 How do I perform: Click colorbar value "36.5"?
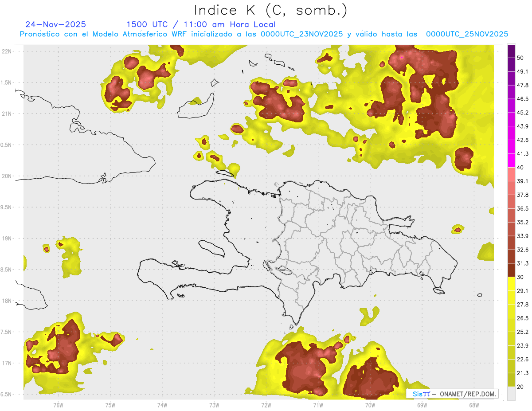click(522, 208)
